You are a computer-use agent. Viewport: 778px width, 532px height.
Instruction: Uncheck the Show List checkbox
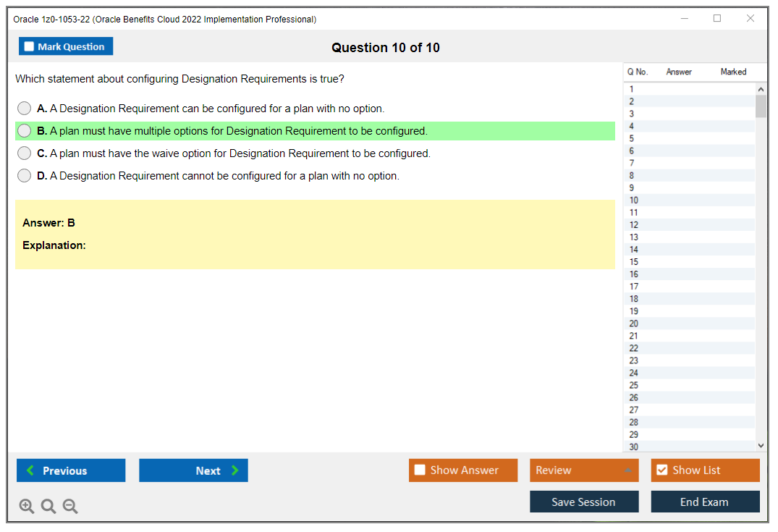[x=661, y=470]
